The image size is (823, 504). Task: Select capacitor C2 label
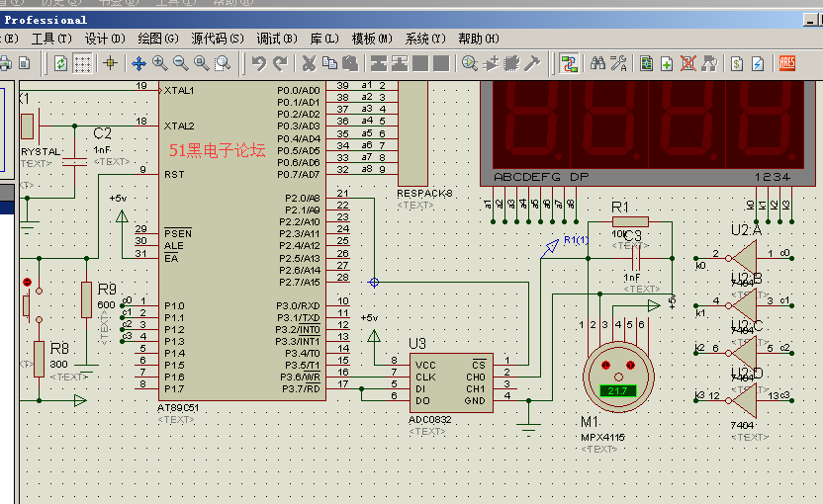coord(102,133)
